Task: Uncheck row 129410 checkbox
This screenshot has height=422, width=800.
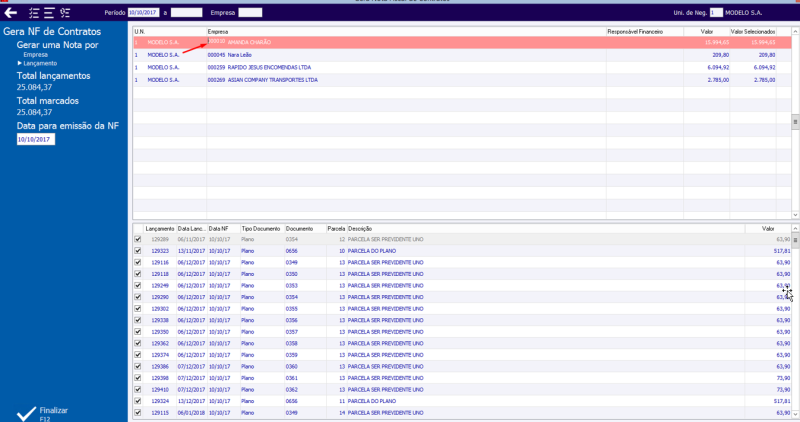Action: pos(138,390)
